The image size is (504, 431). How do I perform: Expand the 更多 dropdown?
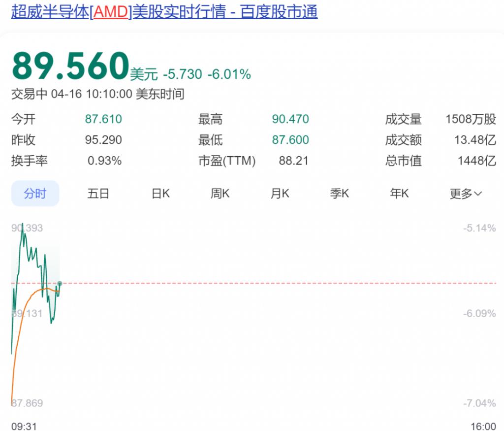pyautogui.click(x=466, y=194)
